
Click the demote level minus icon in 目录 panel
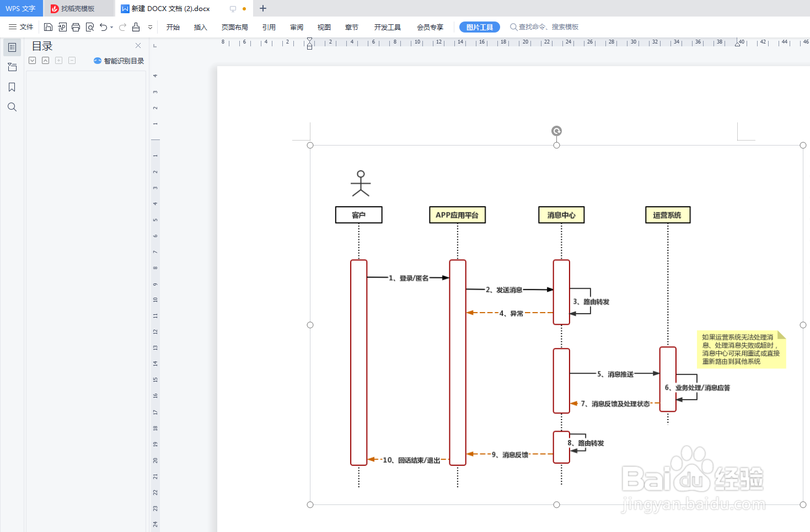[x=72, y=61]
